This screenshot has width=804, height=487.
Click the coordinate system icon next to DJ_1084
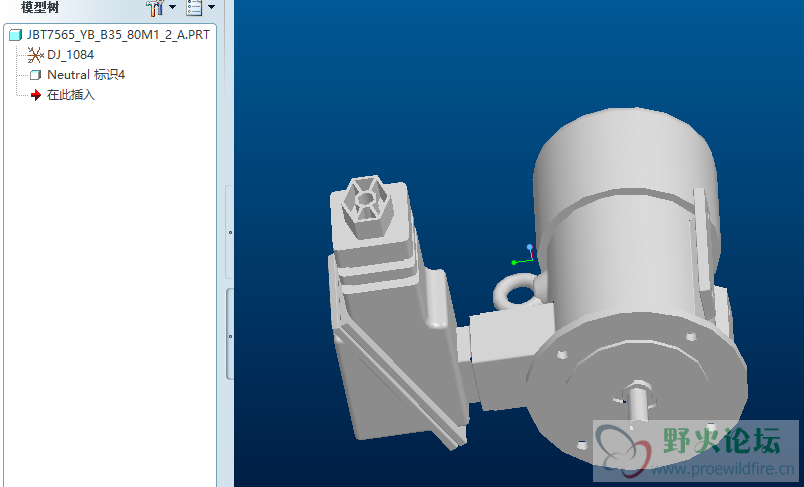point(35,54)
